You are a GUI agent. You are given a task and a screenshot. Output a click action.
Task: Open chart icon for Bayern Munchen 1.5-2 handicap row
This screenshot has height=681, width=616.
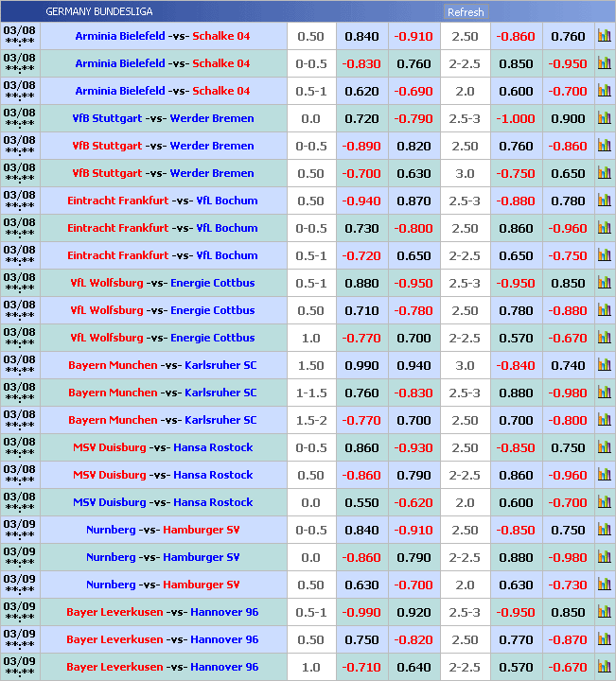coord(605,420)
